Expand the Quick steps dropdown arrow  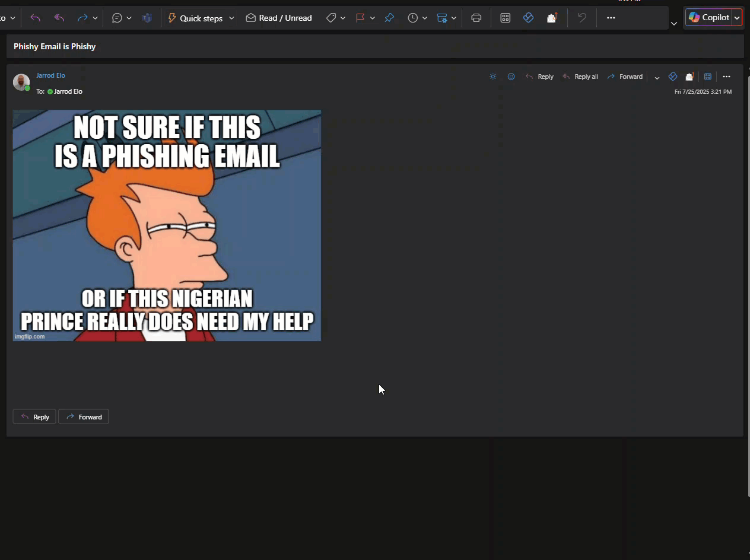click(x=231, y=18)
